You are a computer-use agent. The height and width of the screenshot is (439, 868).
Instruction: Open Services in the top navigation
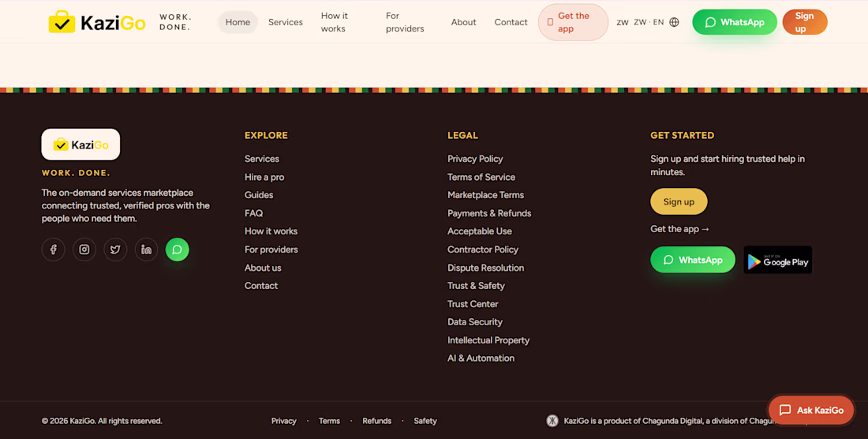click(x=286, y=22)
